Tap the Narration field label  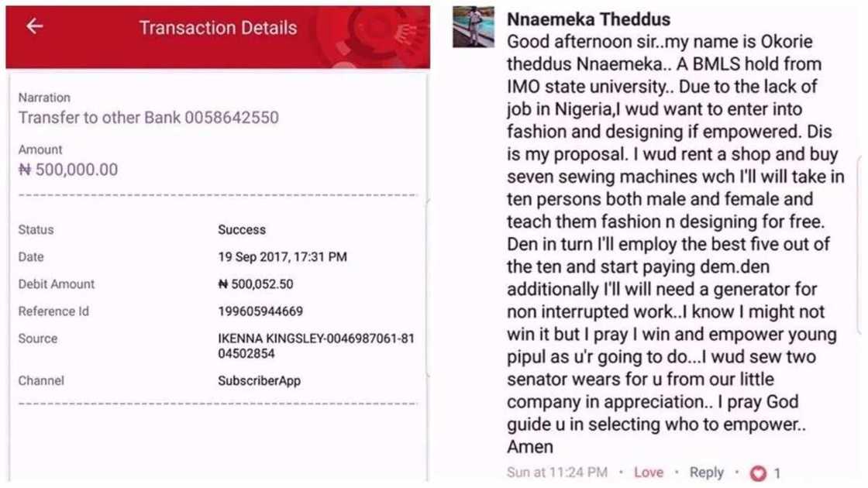click(x=44, y=98)
